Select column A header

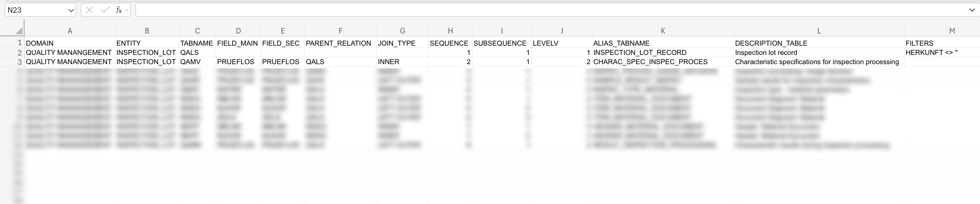click(x=70, y=31)
